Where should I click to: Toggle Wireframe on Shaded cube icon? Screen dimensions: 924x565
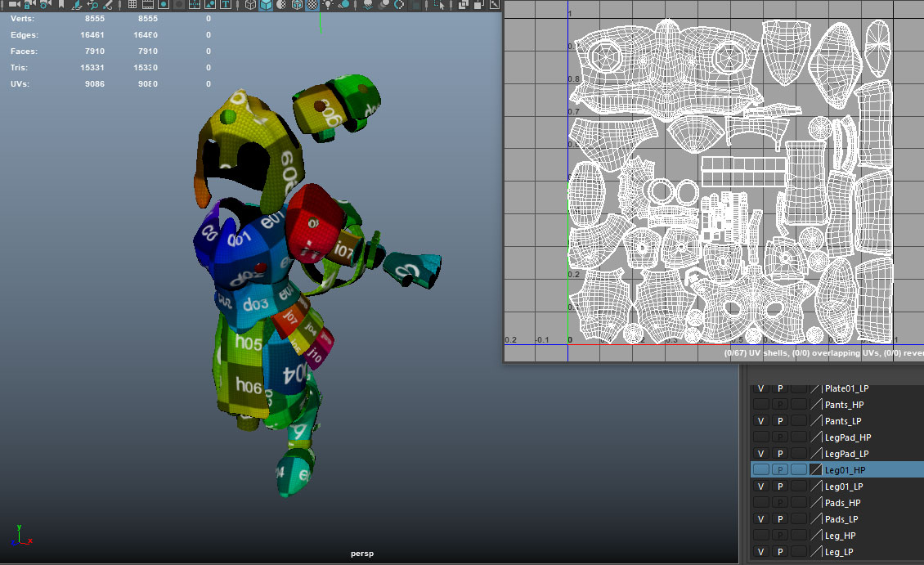298,5
